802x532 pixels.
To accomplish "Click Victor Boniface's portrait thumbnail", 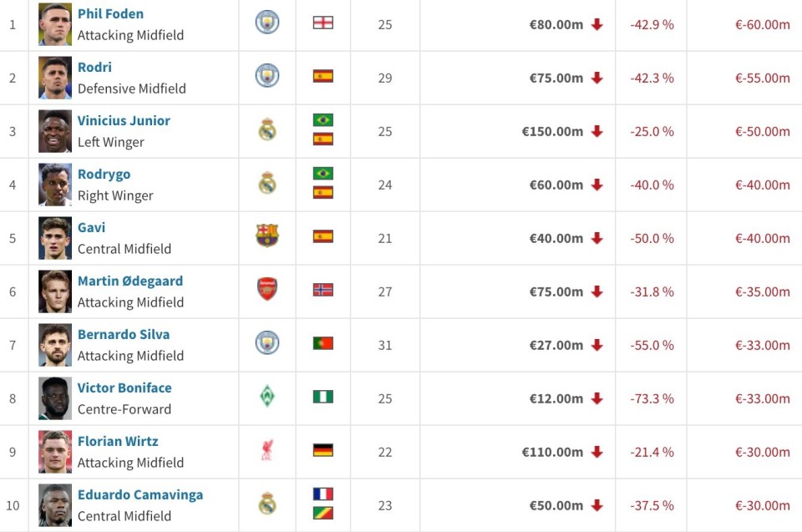I will 55,398.
